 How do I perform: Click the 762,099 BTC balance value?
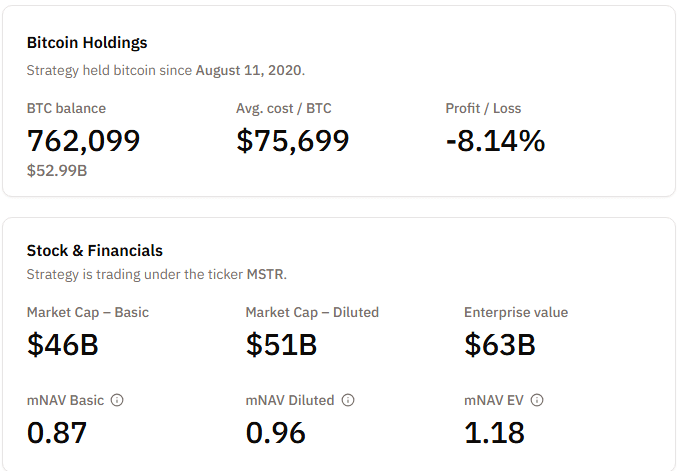pos(83,141)
